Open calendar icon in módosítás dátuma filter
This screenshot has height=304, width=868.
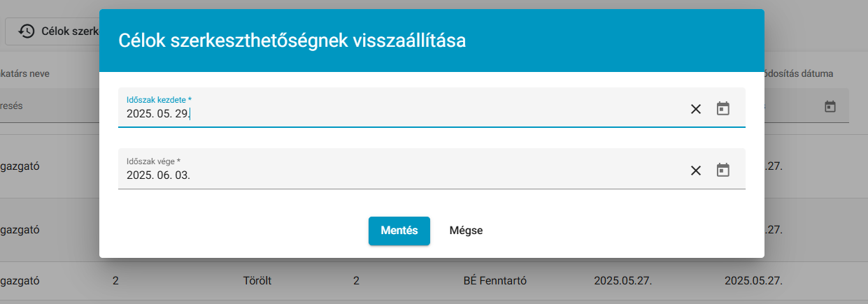(830, 106)
